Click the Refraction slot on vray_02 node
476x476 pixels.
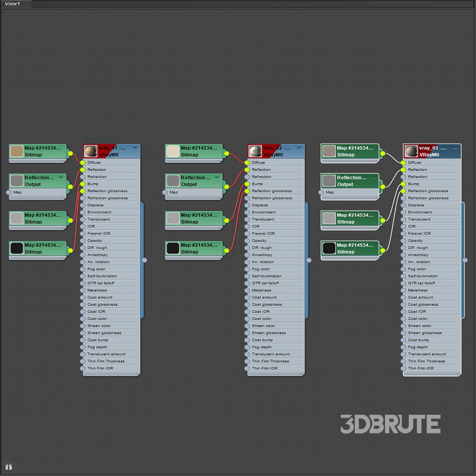[x=261, y=177]
